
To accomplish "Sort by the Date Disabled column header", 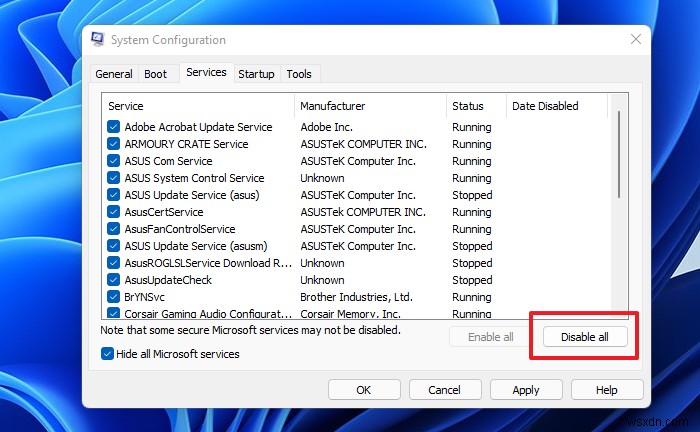I will tap(557, 106).
